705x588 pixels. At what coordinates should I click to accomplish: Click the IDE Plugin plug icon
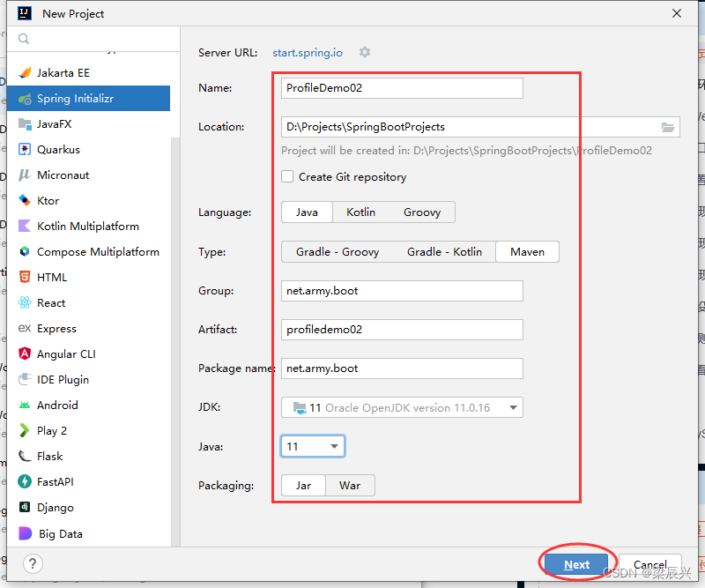(26, 379)
